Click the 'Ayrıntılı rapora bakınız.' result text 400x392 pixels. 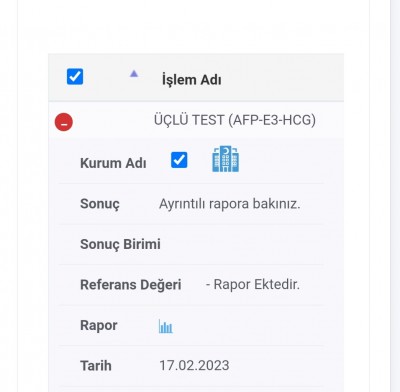click(x=230, y=204)
